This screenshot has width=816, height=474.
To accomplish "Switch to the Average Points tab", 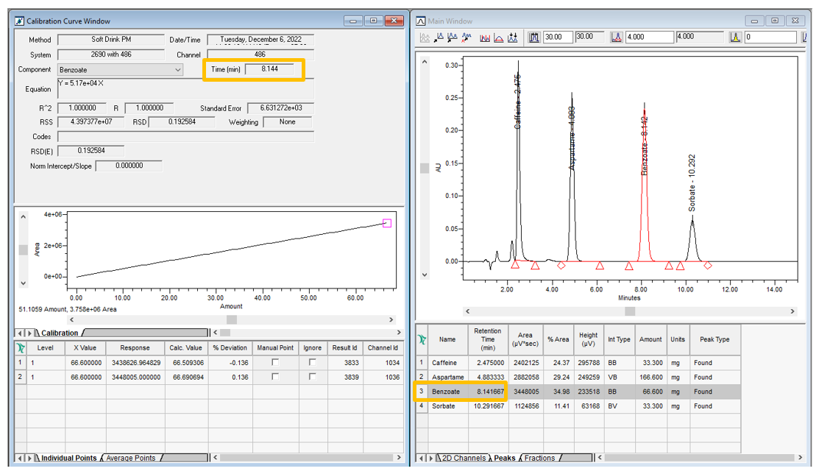I will click(131, 458).
